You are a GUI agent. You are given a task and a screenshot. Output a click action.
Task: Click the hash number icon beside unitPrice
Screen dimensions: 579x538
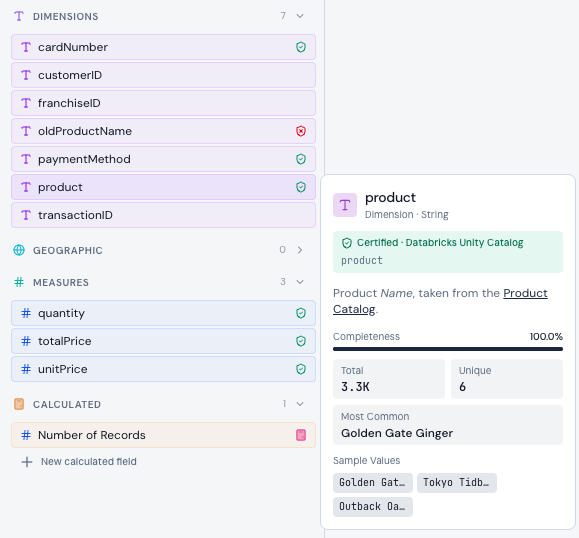click(26, 369)
